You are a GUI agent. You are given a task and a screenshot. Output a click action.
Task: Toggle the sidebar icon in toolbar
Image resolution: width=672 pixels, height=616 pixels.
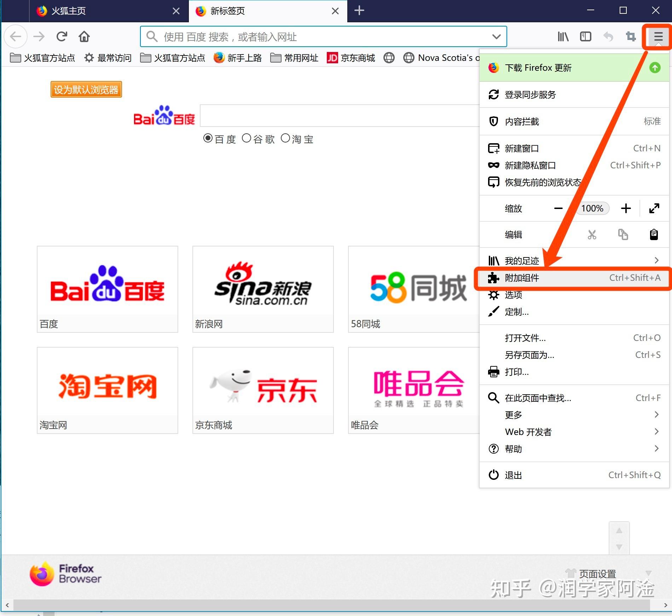coord(585,36)
